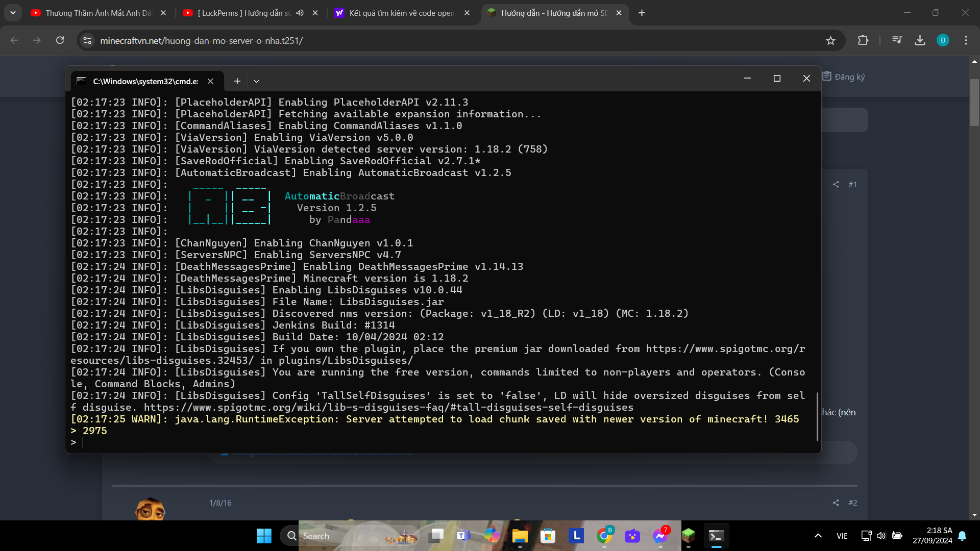The image size is (980, 551).
Task: Open the media control icon in toolbar
Action: [897, 40]
